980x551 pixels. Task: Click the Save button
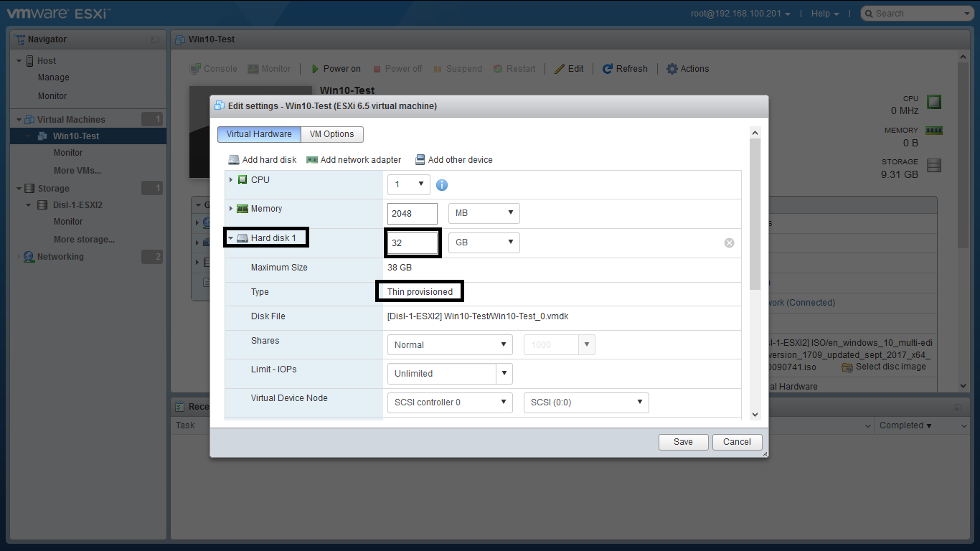pyautogui.click(x=683, y=442)
